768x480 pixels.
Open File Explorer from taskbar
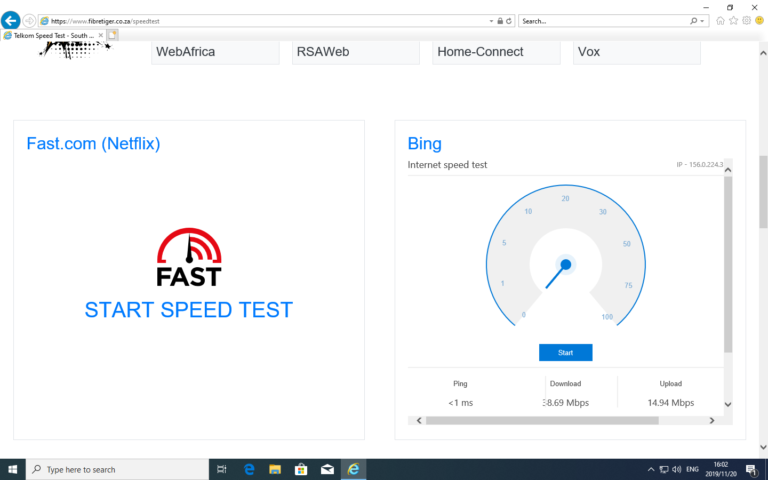coord(275,469)
